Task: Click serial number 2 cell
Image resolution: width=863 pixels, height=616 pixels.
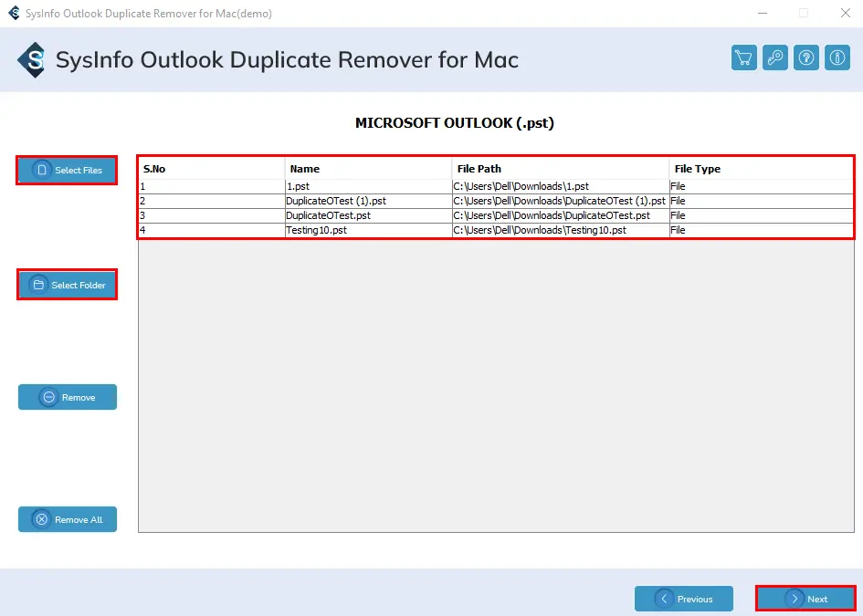Action: (212, 201)
